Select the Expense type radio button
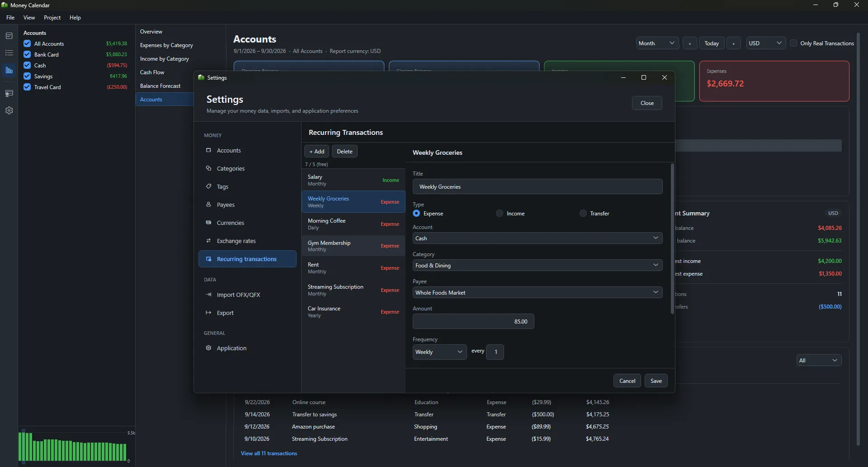 click(416, 213)
